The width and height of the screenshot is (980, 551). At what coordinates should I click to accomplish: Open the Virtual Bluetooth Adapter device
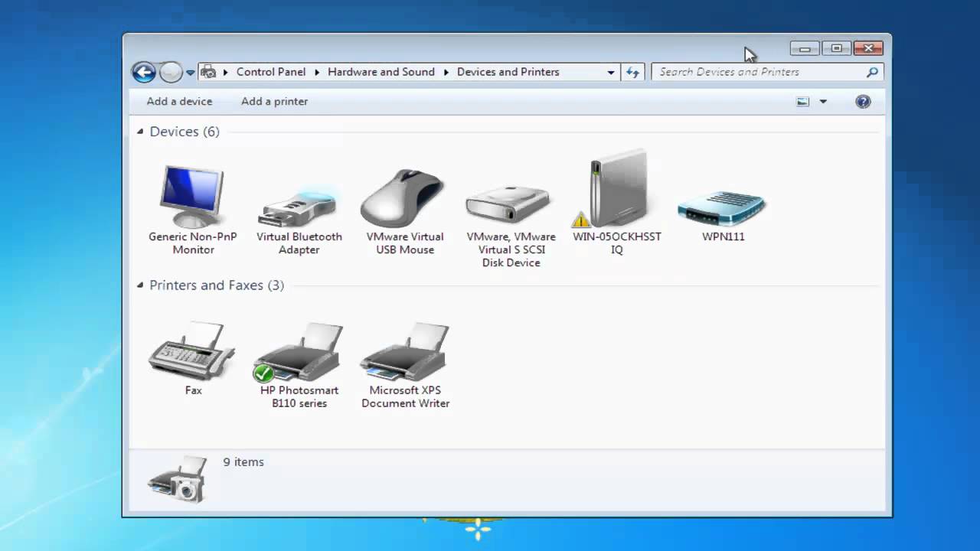(299, 199)
